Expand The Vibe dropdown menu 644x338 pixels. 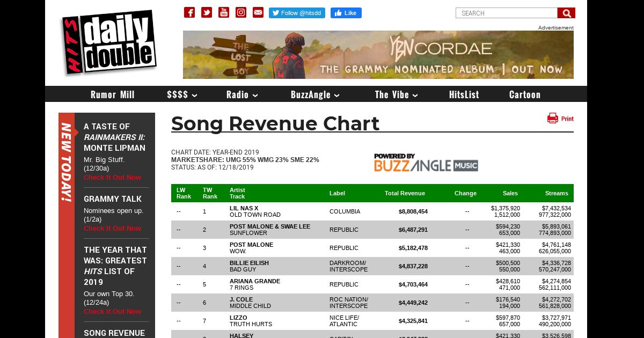click(397, 94)
